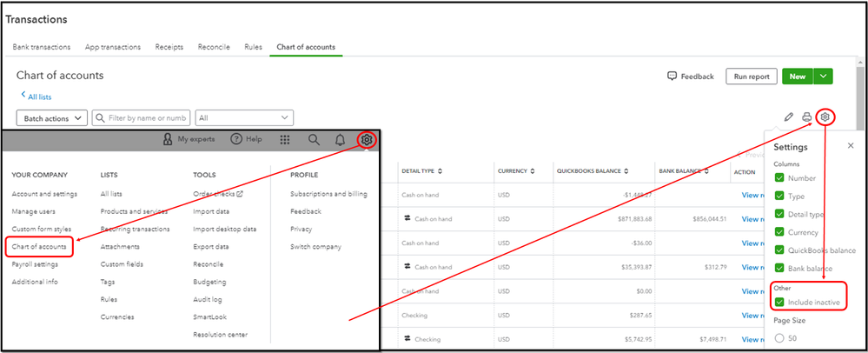The height and width of the screenshot is (353, 868).
Task: Click the external link icon by Order checks
Action: point(240,194)
